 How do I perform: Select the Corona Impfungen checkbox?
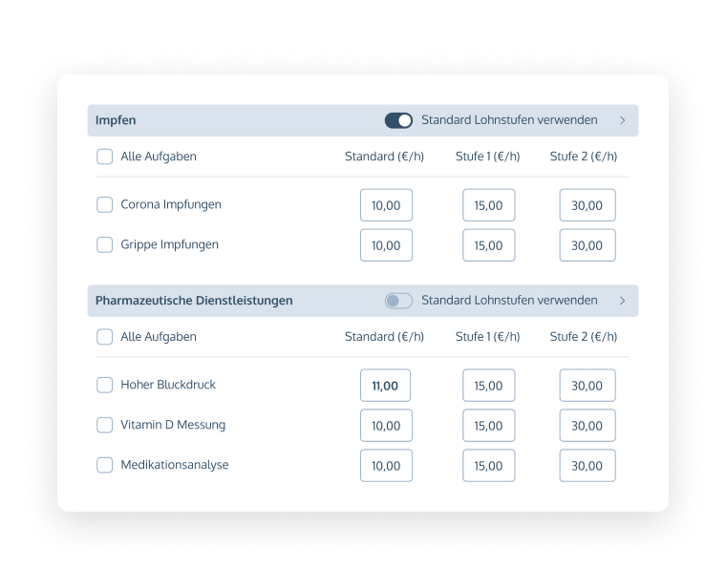pyautogui.click(x=105, y=204)
